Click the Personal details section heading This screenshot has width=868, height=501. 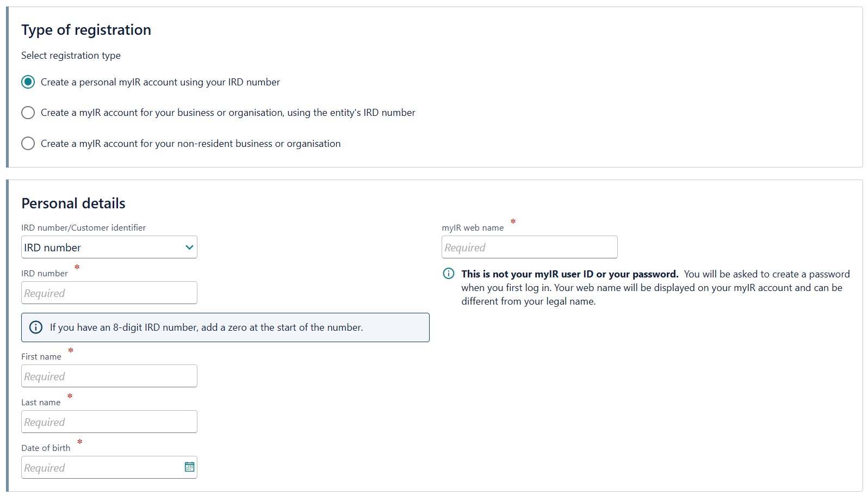point(73,203)
